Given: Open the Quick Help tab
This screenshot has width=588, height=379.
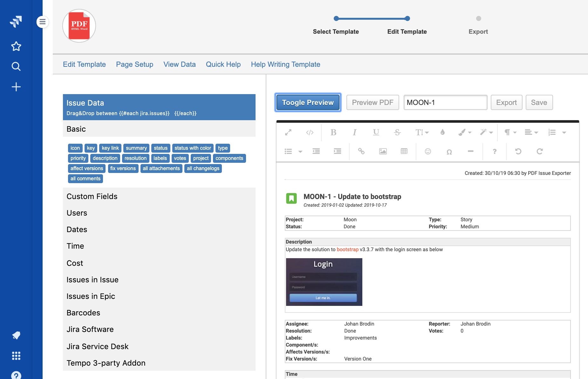Looking at the screenshot, I should point(223,64).
